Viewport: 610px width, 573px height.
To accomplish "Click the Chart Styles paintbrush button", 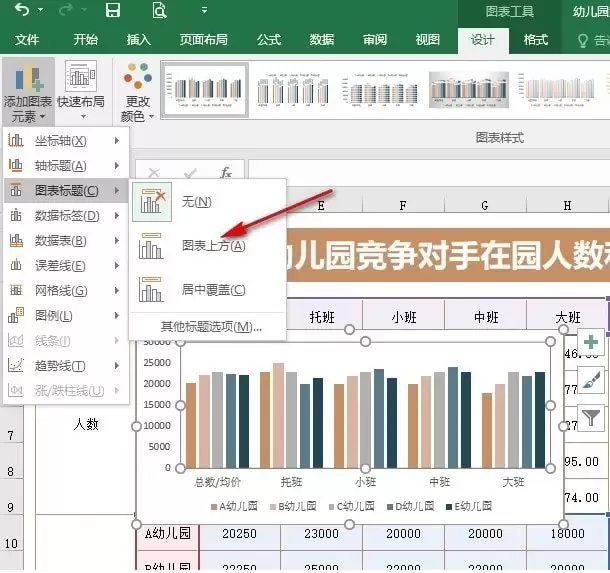I will tap(591, 380).
